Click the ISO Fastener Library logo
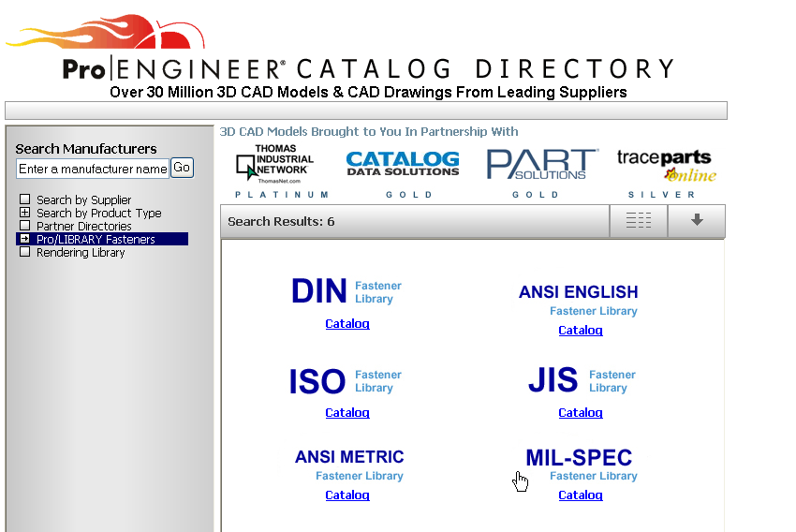The width and height of the screenshot is (796, 532). click(346, 381)
